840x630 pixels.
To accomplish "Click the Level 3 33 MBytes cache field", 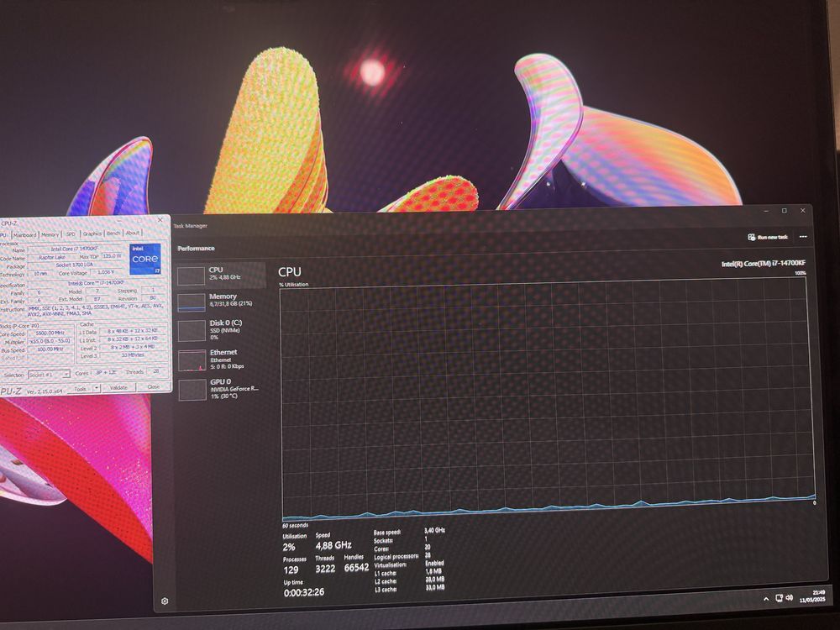I will [133, 354].
